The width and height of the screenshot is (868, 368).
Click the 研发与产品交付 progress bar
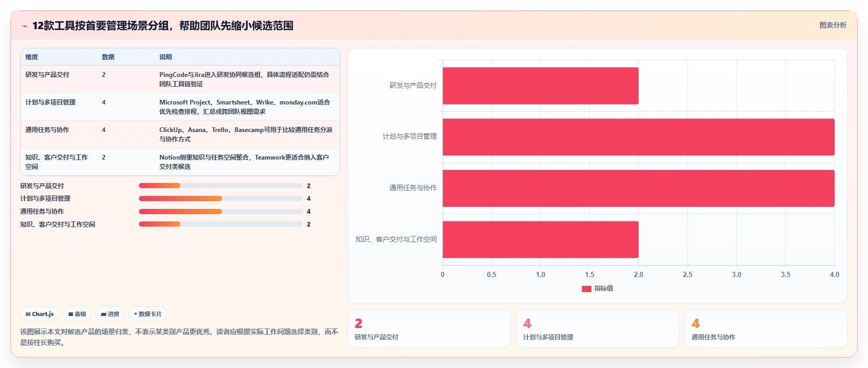(221, 186)
